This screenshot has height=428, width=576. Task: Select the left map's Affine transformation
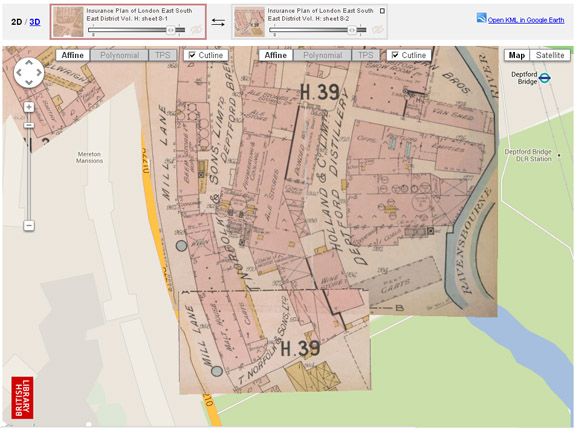click(x=72, y=55)
